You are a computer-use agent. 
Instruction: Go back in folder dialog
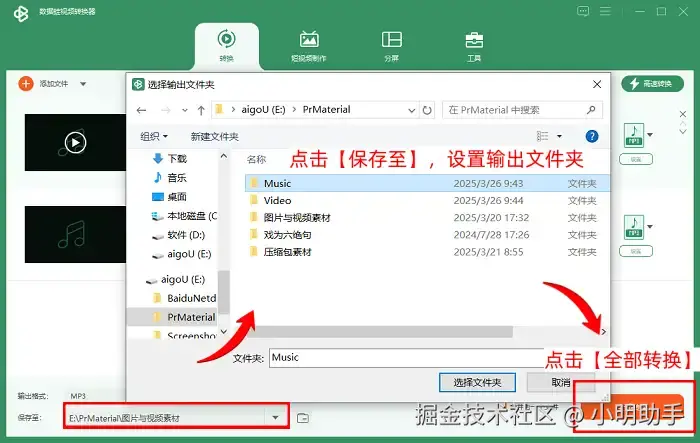tap(142, 110)
